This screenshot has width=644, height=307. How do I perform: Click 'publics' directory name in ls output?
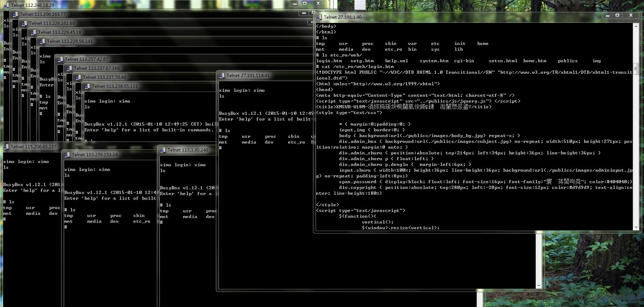[568, 61]
